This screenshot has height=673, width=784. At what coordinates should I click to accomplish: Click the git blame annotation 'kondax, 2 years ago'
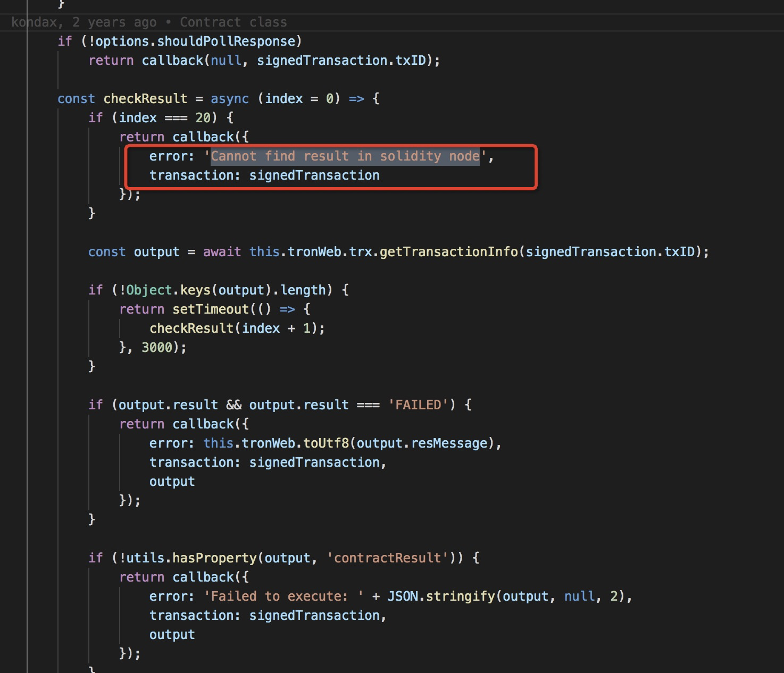[x=84, y=22]
